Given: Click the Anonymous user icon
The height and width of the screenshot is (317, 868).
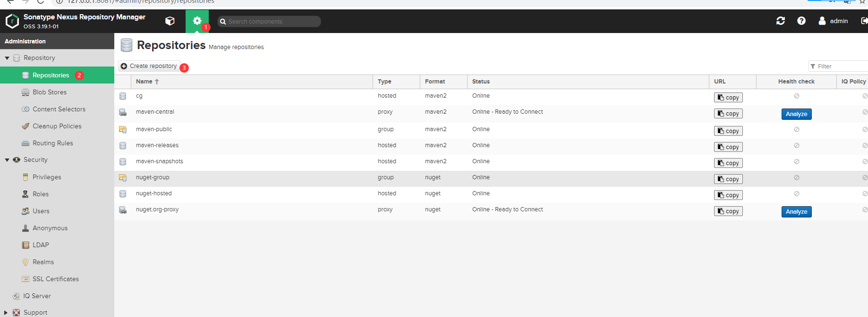Looking at the screenshot, I should [x=26, y=228].
